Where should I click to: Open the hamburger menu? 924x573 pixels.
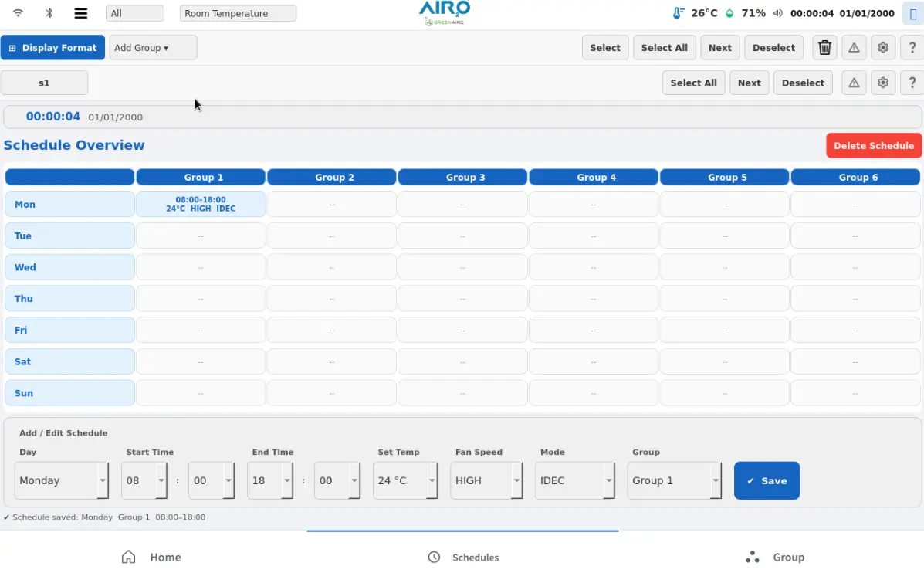click(x=81, y=13)
